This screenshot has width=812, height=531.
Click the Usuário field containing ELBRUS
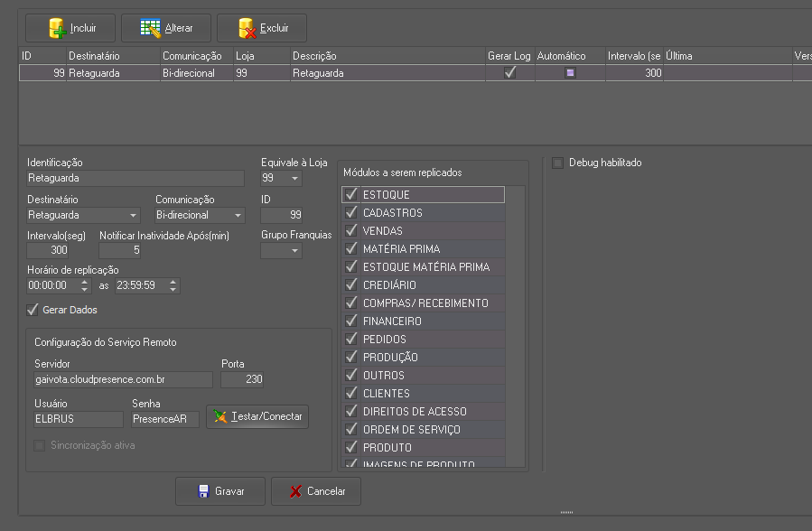click(x=79, y=419)
